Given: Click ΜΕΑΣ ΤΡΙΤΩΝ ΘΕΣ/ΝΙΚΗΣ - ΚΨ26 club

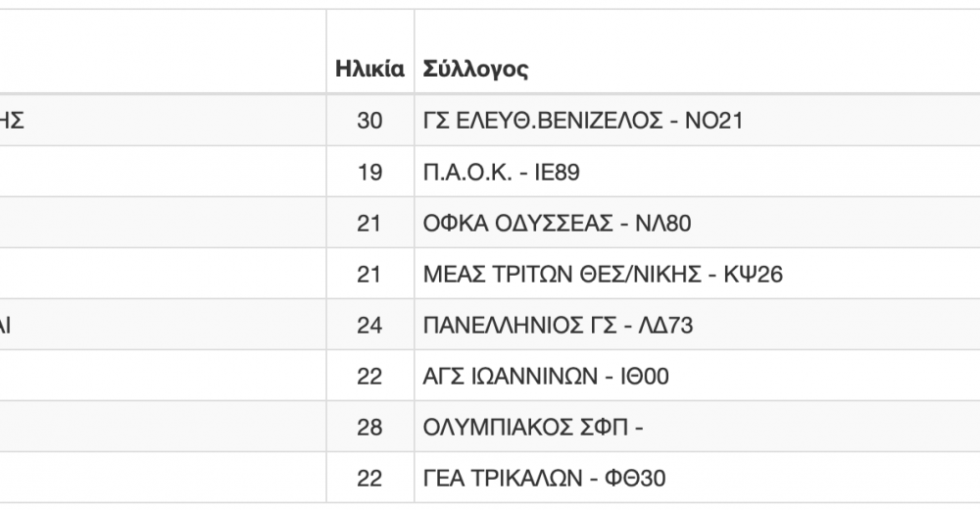Looking at the screenshot, I should point(603,274).
